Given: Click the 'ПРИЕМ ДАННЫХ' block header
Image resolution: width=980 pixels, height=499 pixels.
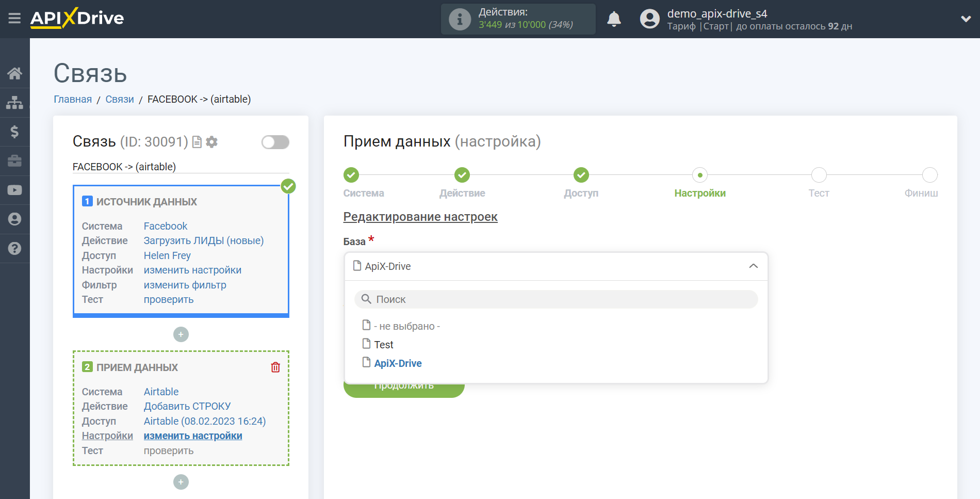Looking at the screenshot, I should [137, 367].
